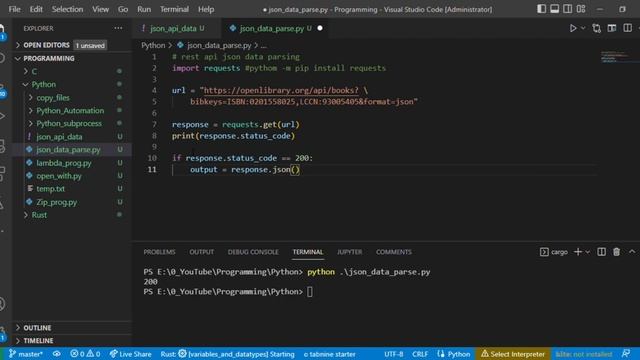640x360 pixels.
Task: Open errors and warnings count in status bar
Action: coord(85,354)
